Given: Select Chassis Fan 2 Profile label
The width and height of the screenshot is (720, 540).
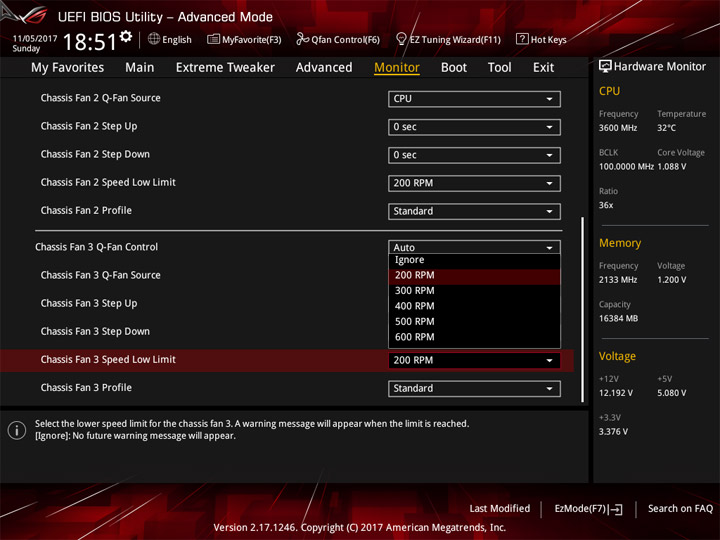Looking at the screenshot, I should click(86, 210).
